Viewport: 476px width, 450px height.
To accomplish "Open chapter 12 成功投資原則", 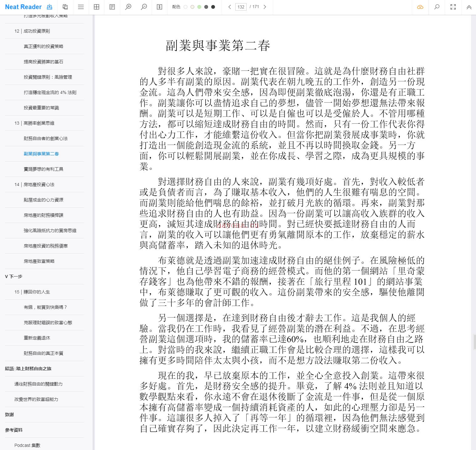I will coord(32,31).
